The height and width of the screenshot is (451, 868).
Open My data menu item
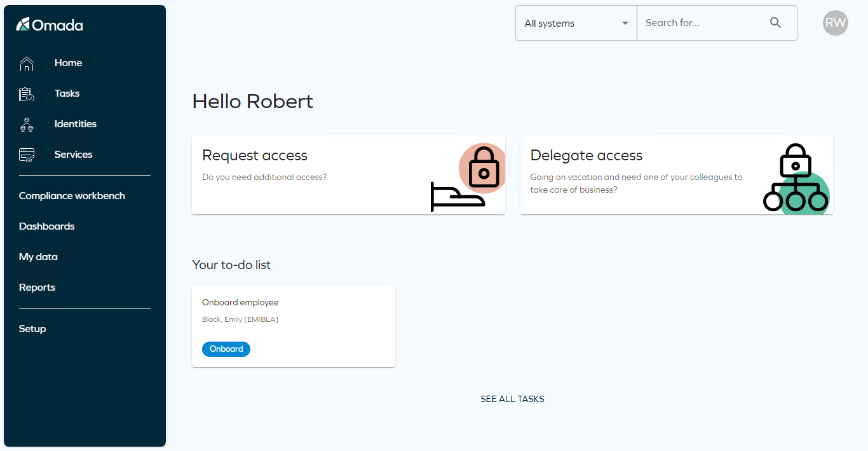38,257
